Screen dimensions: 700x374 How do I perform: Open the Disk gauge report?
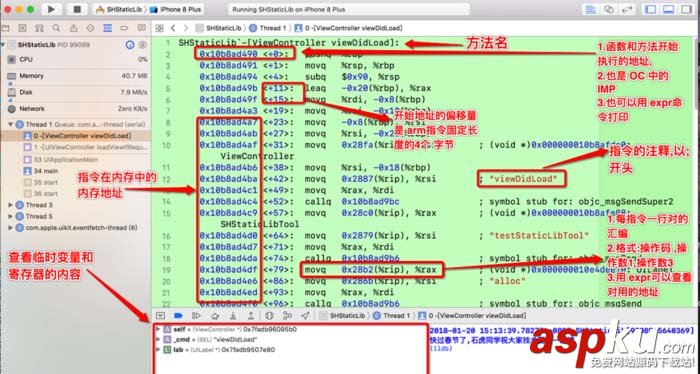point(76,92)
